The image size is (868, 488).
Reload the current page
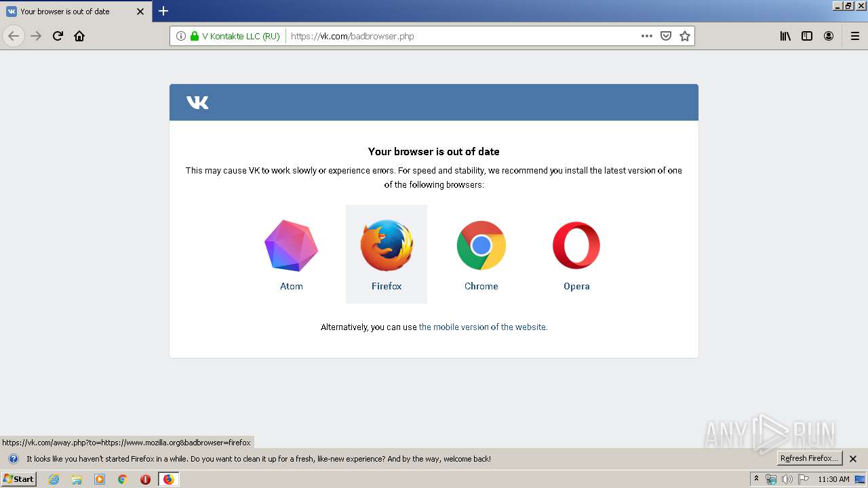(x=58, y=36)
